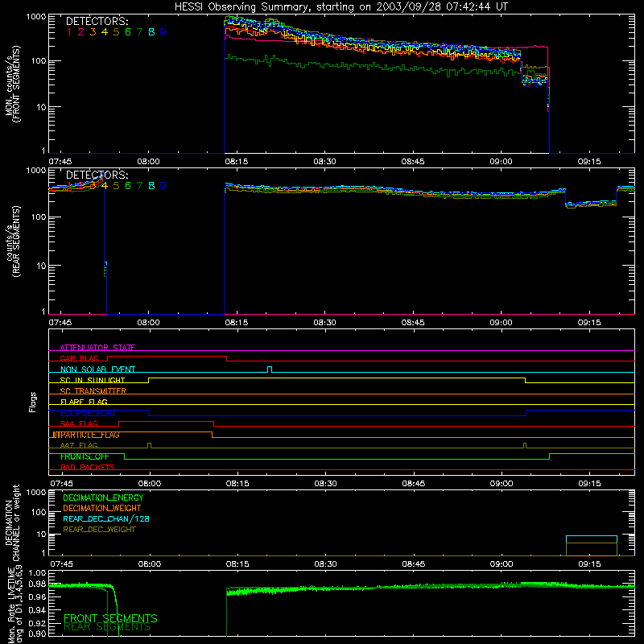Click the BAD_PACKETS flag label
The width and height of the screenshot is (644, 644).
pos(88,467)
